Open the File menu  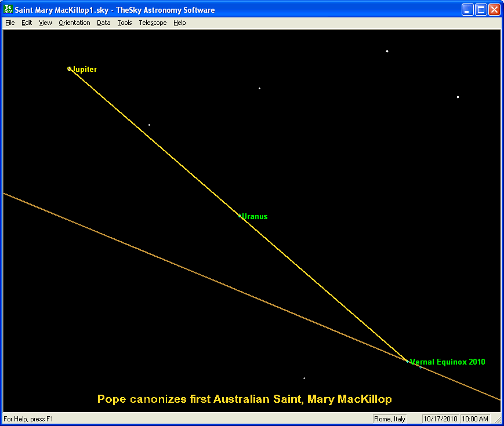10,23
